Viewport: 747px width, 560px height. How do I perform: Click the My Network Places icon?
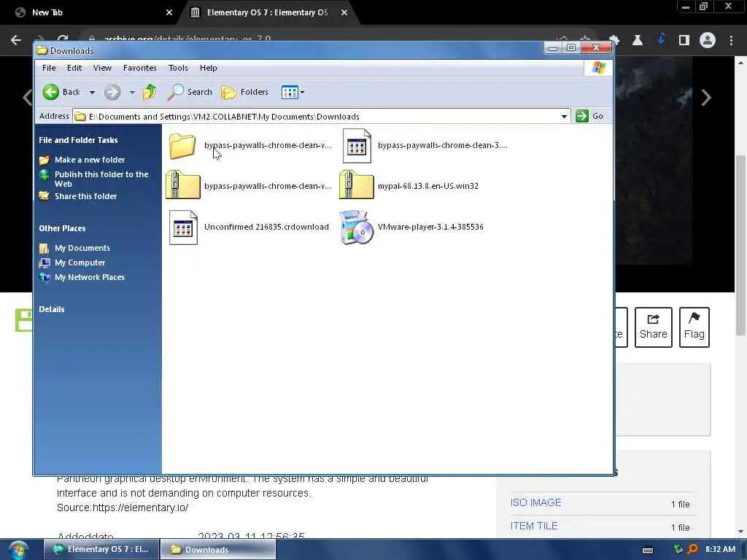tap(44, 277)
